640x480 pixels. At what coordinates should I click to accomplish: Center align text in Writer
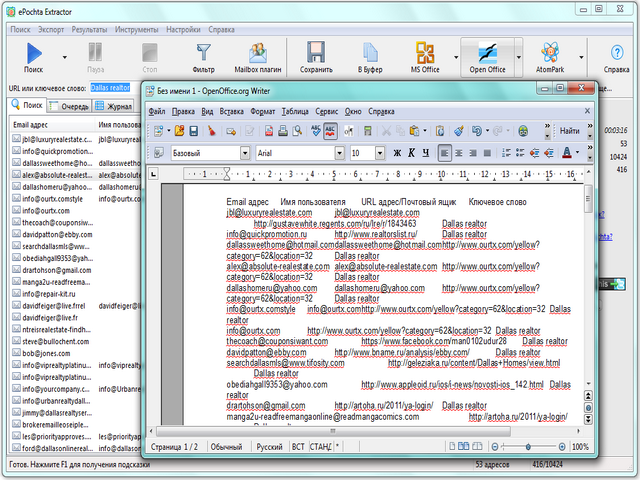(459, 153)
